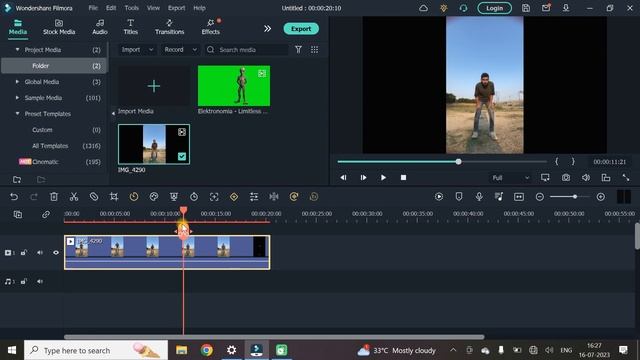Mute video track 1 audio

click(x=40, y=253)
